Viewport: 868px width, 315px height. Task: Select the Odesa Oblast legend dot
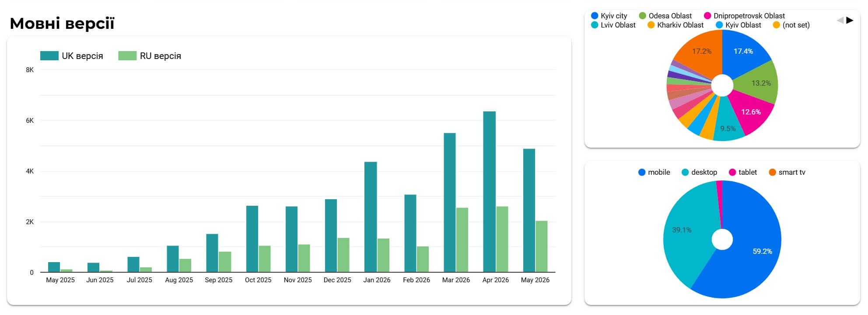pyautogui.click(x=642, y=16)
